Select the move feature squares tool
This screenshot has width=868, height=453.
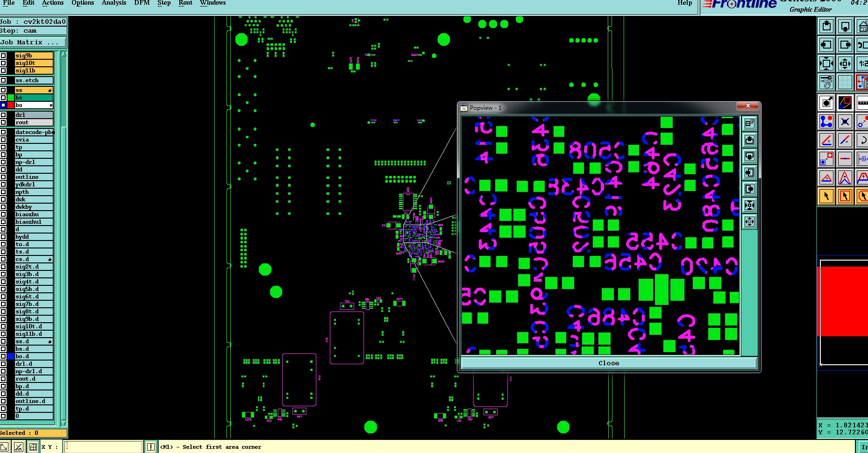826,159
